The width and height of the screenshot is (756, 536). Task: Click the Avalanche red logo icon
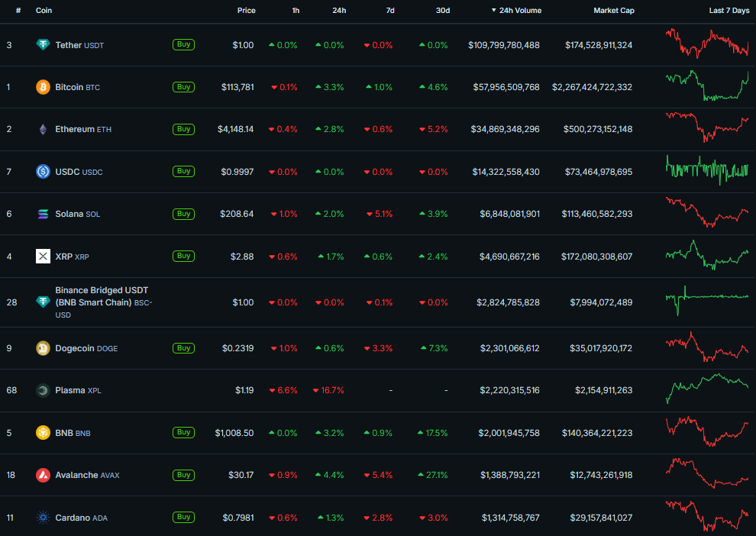(43, 475)
